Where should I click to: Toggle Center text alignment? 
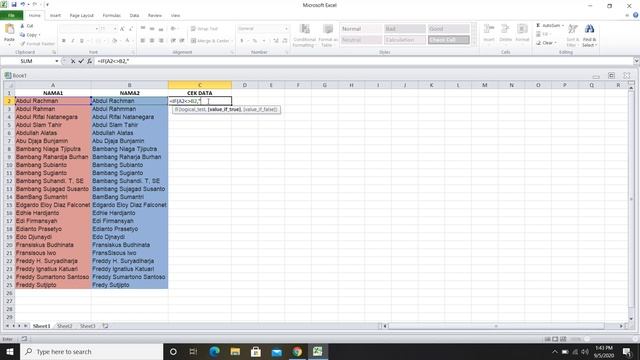(152, 40)
